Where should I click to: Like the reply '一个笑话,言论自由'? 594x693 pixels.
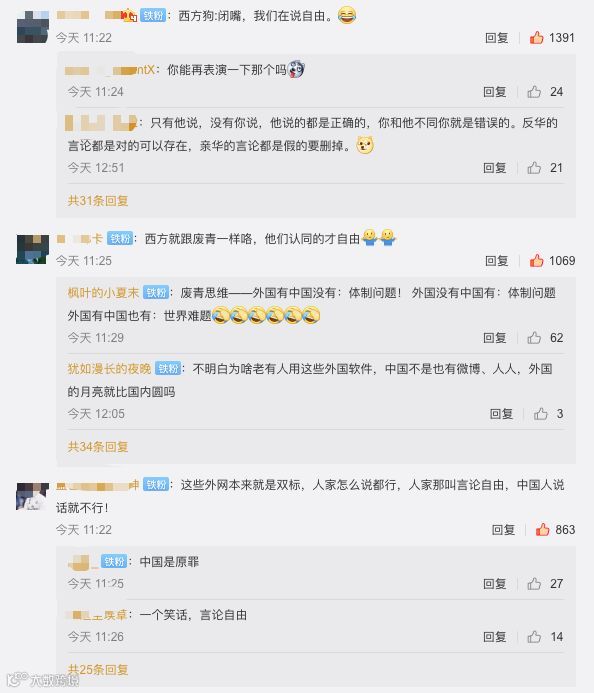coord(534,636)
